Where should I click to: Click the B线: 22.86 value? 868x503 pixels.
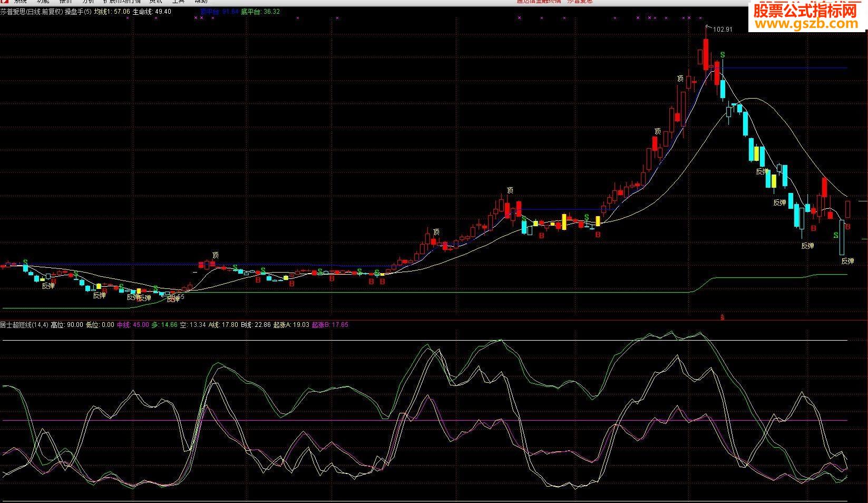(256, 325)
